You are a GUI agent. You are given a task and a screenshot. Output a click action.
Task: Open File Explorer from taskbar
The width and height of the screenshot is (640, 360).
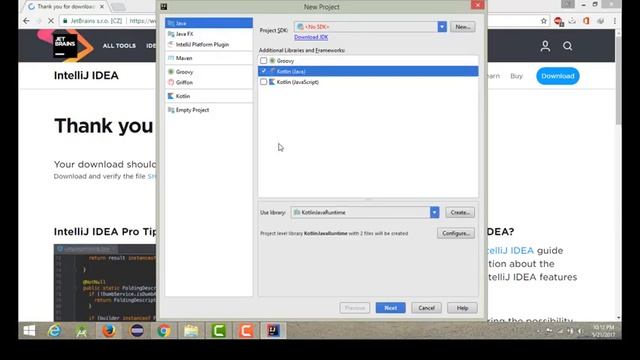point(191,331)
